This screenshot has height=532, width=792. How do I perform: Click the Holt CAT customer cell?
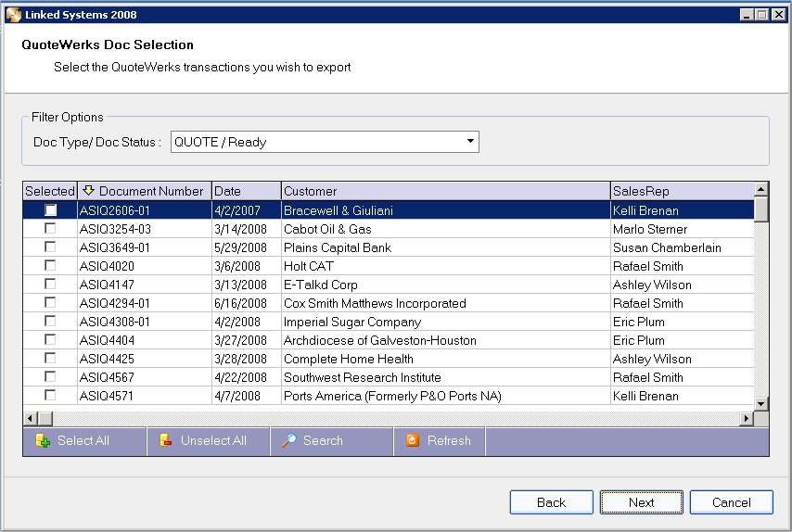point(446,266)
